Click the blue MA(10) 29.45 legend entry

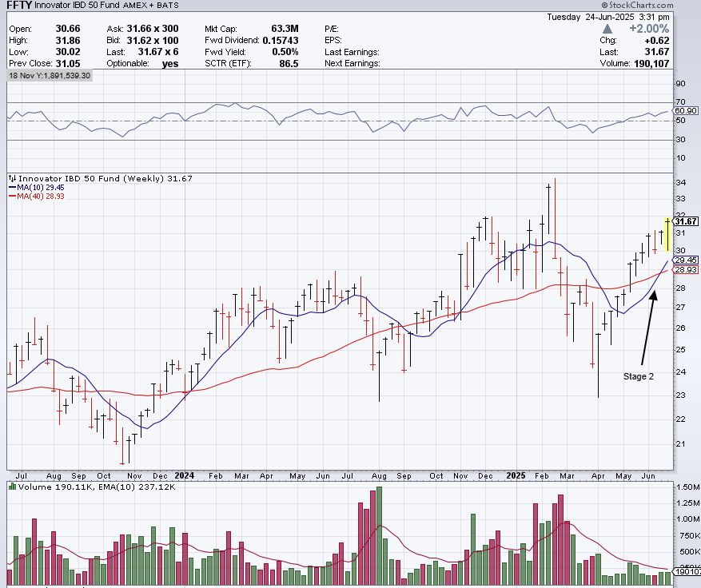click(x=37, y=188)
